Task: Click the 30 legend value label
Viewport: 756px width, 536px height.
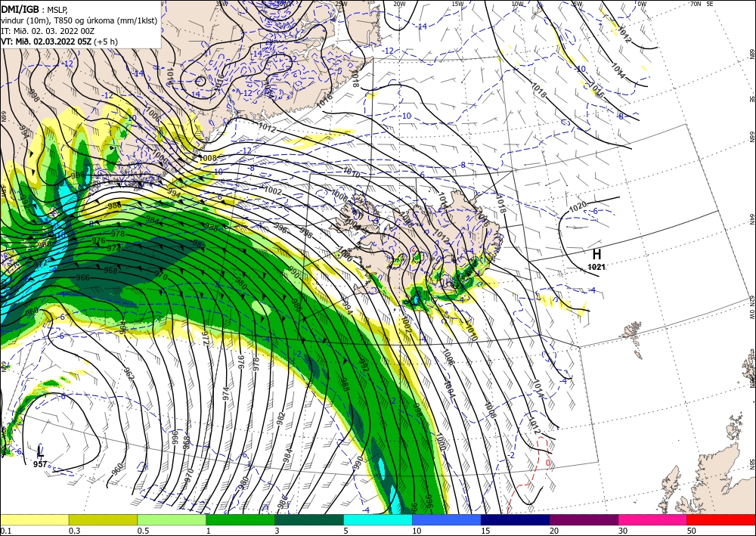Action: click(622, 531)
